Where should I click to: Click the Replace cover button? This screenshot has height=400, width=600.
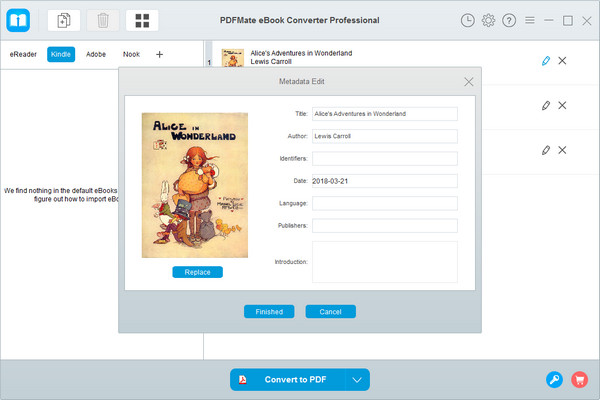[x=197, y=272]
